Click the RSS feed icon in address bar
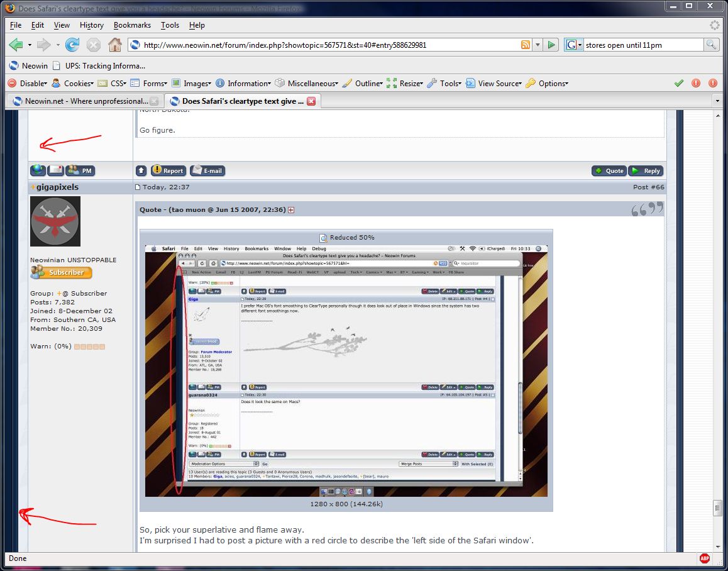 pos(526,45)
